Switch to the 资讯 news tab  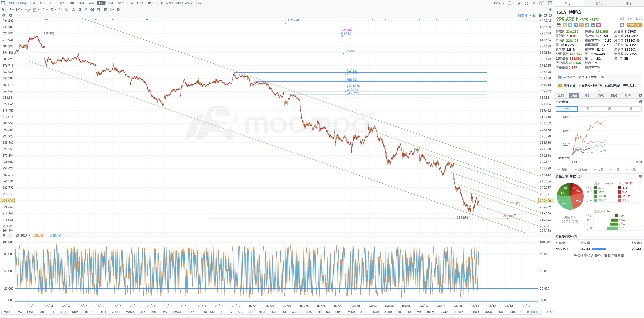tap(599, 3)
